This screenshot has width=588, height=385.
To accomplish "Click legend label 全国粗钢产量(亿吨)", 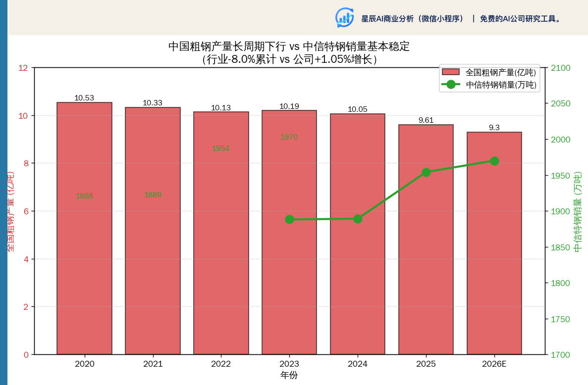I will click(501, 72).
